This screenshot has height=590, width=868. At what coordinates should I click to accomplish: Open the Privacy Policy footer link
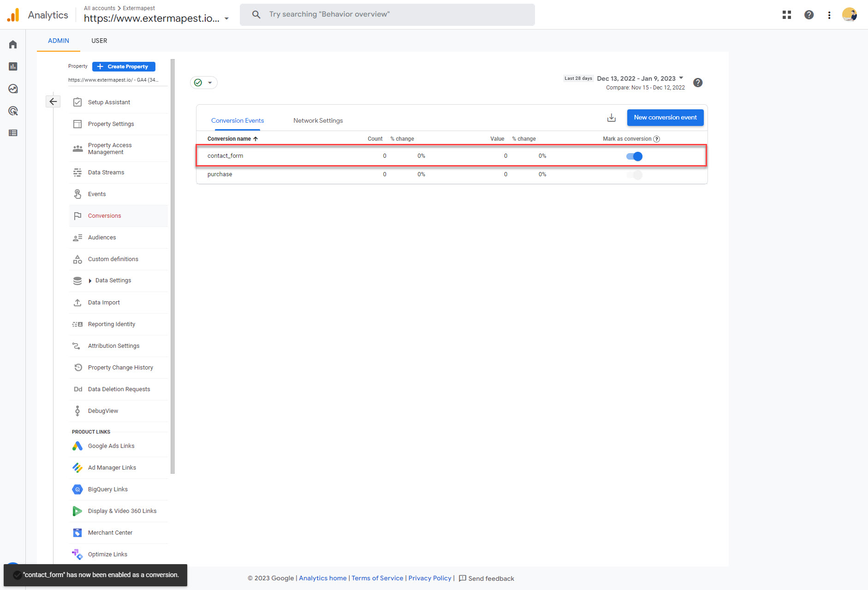click(x=429, y=578)
